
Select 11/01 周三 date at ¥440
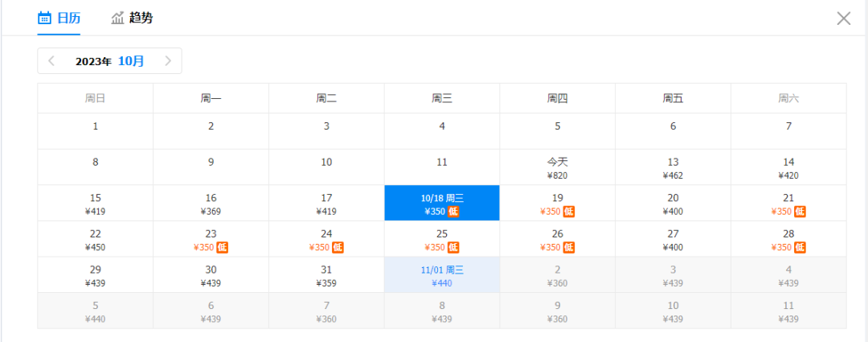(x=442, y=275)
